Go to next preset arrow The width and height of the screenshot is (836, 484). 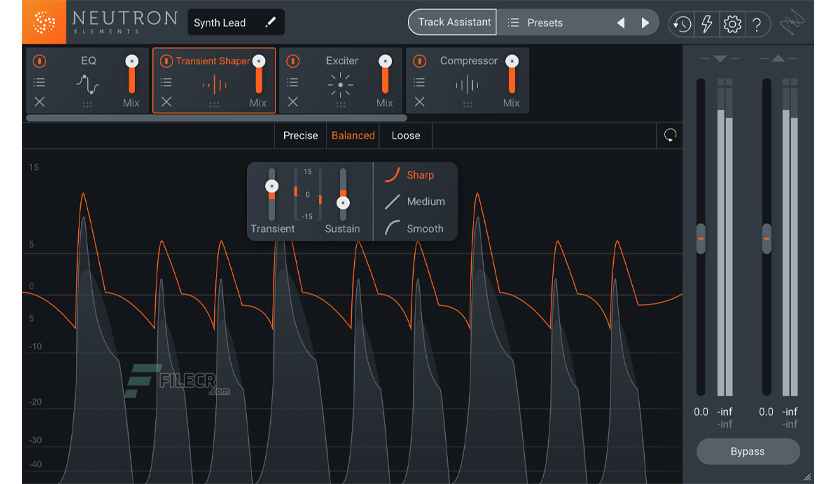point(645,23)
